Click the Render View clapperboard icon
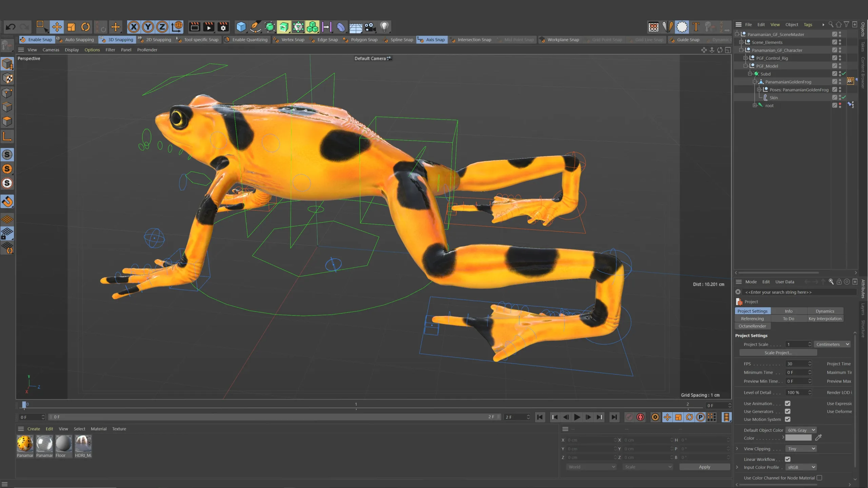The height and width of the screenshot is (488, 868). click(195, 27)
